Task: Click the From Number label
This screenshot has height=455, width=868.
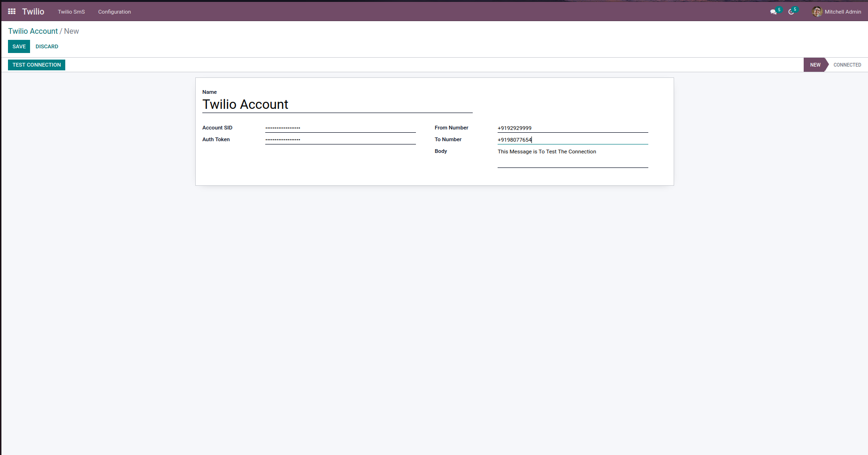Action: coord(452,128)
